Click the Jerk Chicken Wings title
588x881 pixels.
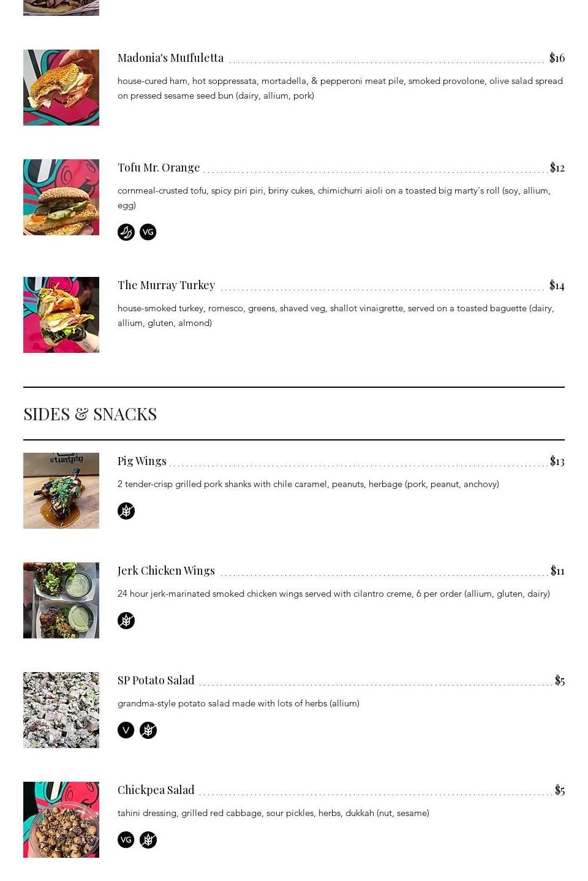[x=166, y=570]
